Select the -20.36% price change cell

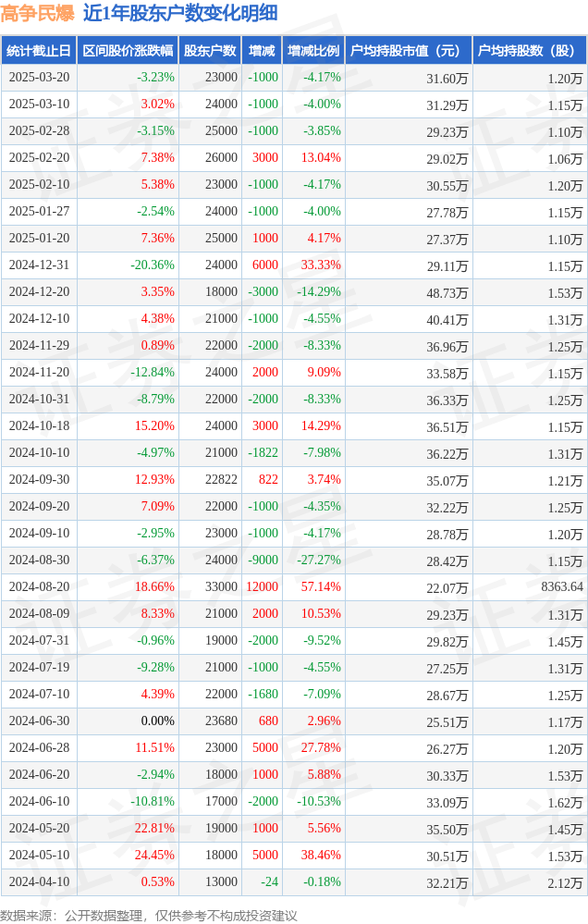pyautogui.click(x=153, y=265)
